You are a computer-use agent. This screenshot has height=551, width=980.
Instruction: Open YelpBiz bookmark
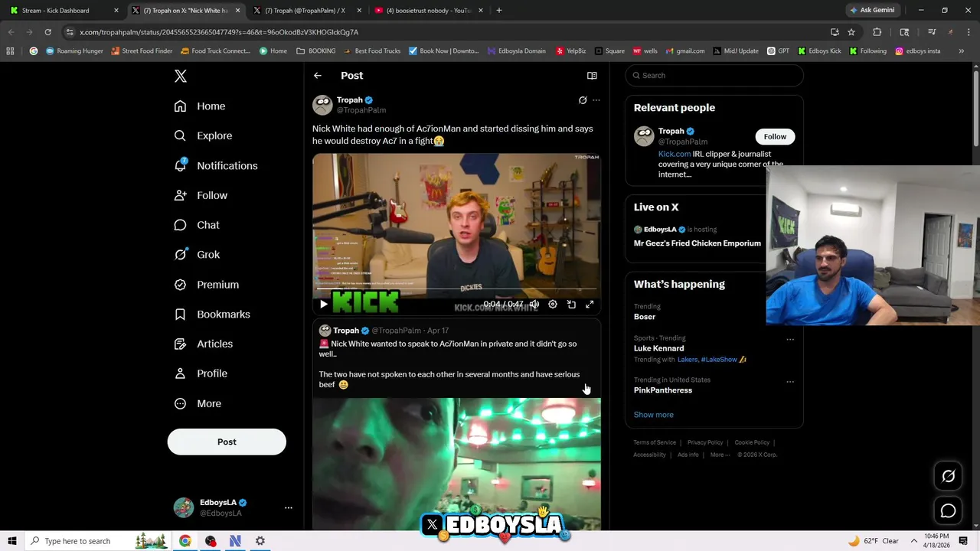(x=570, y=51)
